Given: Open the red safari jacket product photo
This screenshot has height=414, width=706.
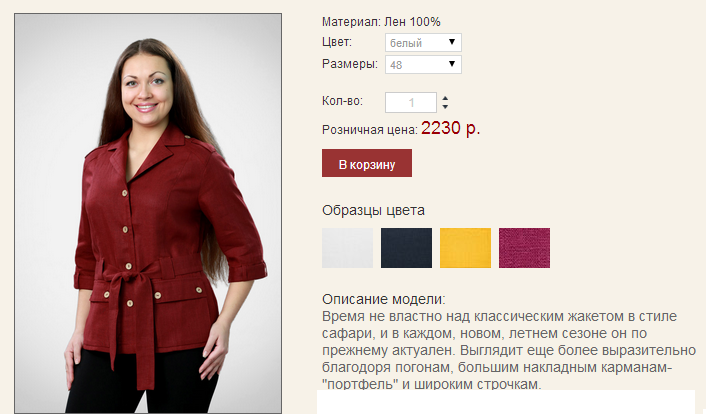Looking at the screenshot, I should tap(148, 213).
